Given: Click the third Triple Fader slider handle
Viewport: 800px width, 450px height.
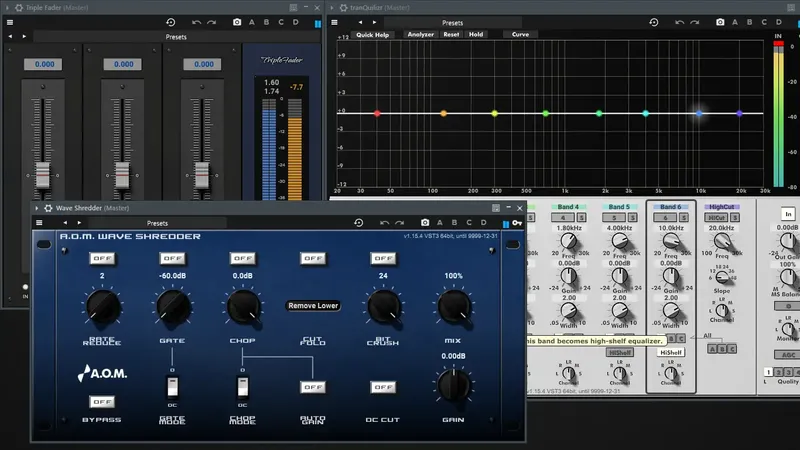Looking at the screenshot, I should (202, 175).
